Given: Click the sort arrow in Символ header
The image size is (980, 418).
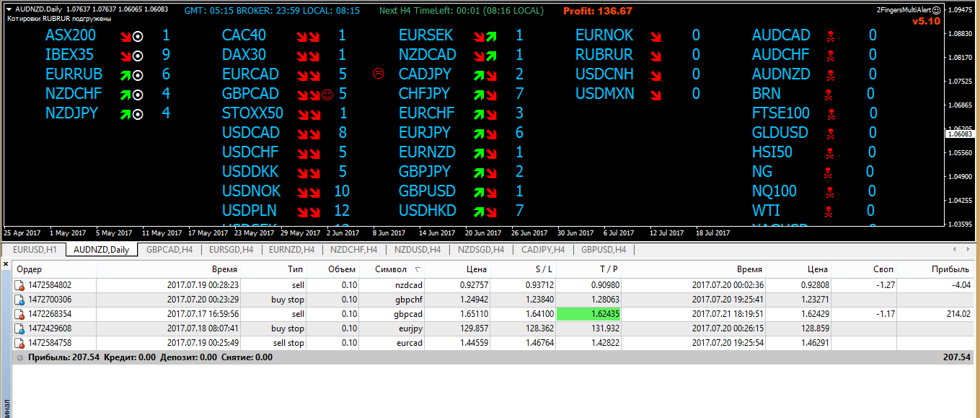Looking at the screenshot, I should (x=418, y=269).
